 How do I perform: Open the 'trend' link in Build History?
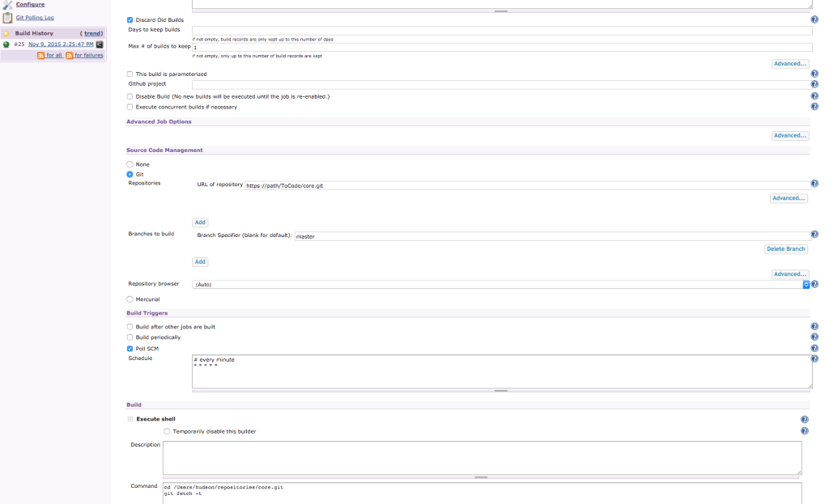(x=91, y=33)
